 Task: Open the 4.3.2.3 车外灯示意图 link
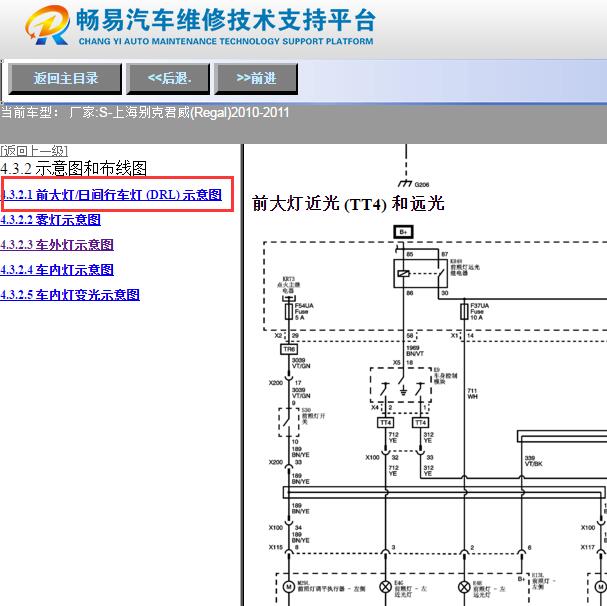click(57, 245)
